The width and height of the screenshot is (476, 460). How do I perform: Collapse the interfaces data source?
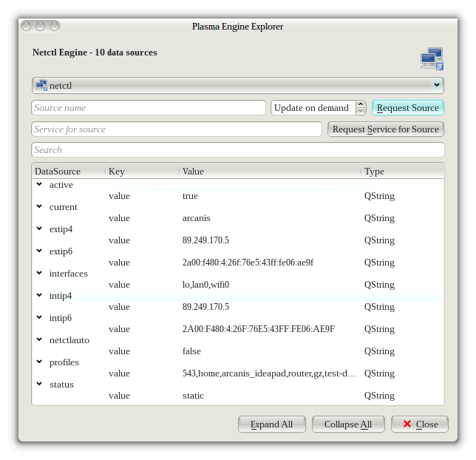(39, 274)
